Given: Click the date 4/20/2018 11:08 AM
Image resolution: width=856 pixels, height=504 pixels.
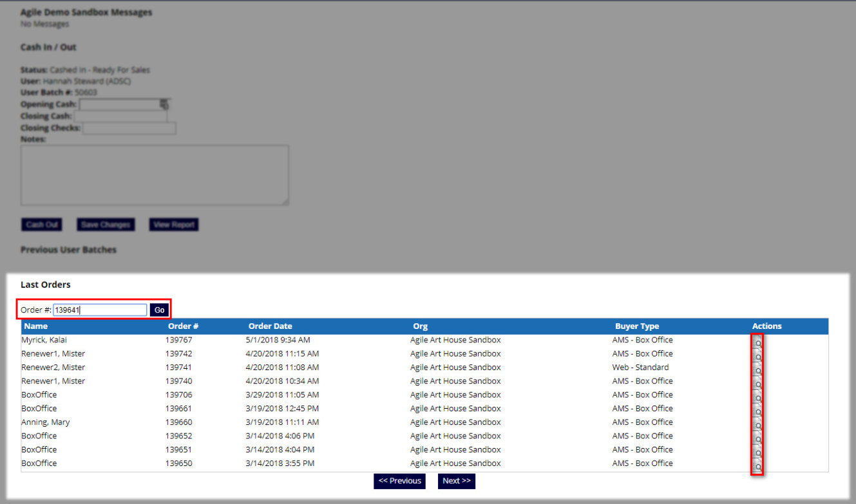Looking at the screenshot, I should click(x=283, y=368).
